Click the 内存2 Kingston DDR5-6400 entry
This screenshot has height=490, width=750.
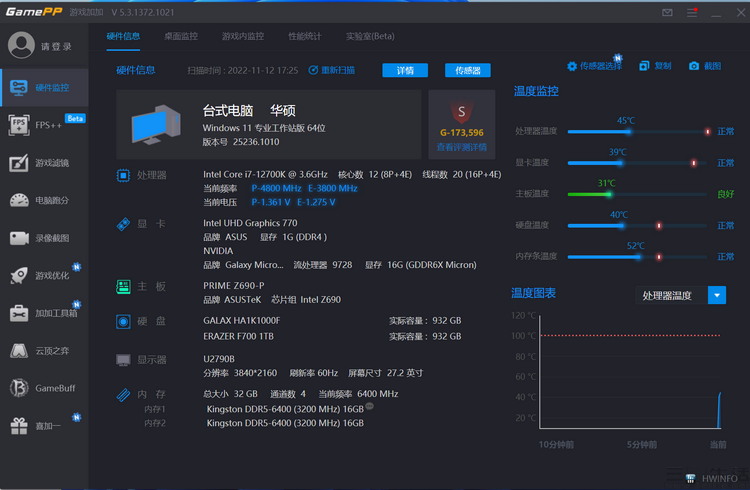click(285, 423)
